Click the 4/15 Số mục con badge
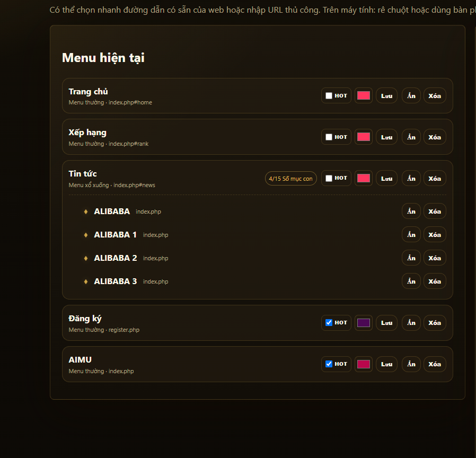The width and height of the screenshot is (476, 458). [290, 179]
